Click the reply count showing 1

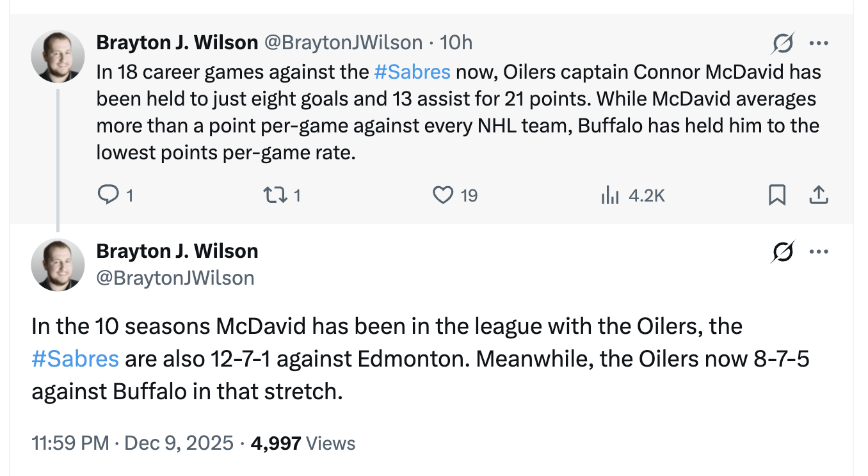(130, 195)
